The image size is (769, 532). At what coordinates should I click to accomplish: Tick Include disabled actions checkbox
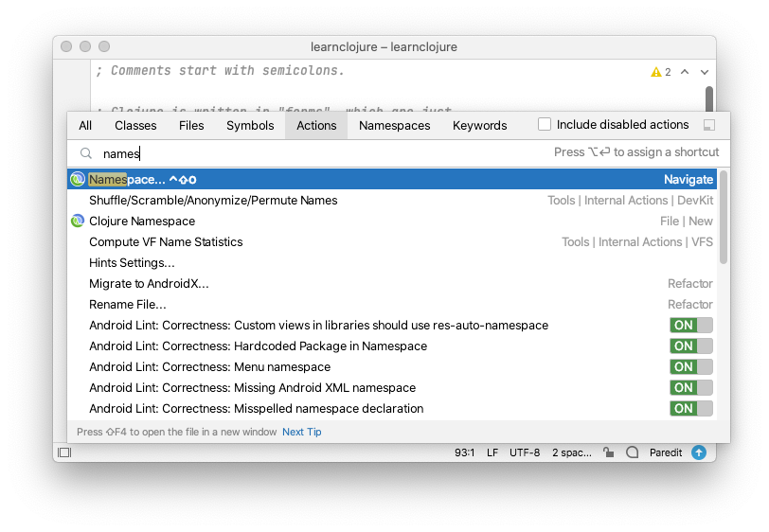pos(545,125)
